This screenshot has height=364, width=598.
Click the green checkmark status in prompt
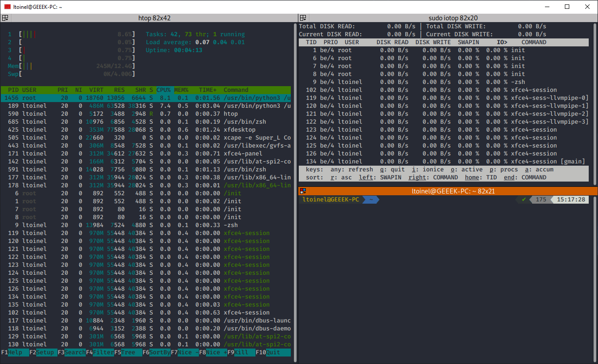[x=524, y=199]
